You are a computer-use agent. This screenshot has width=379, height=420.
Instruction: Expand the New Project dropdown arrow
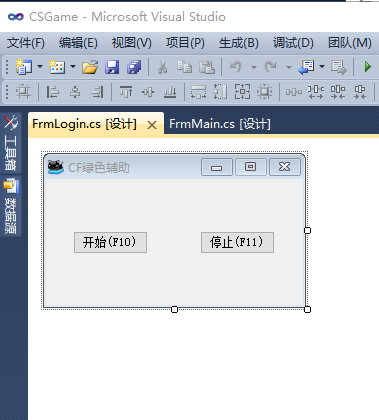pyautogui.click(x=40, y=67)
